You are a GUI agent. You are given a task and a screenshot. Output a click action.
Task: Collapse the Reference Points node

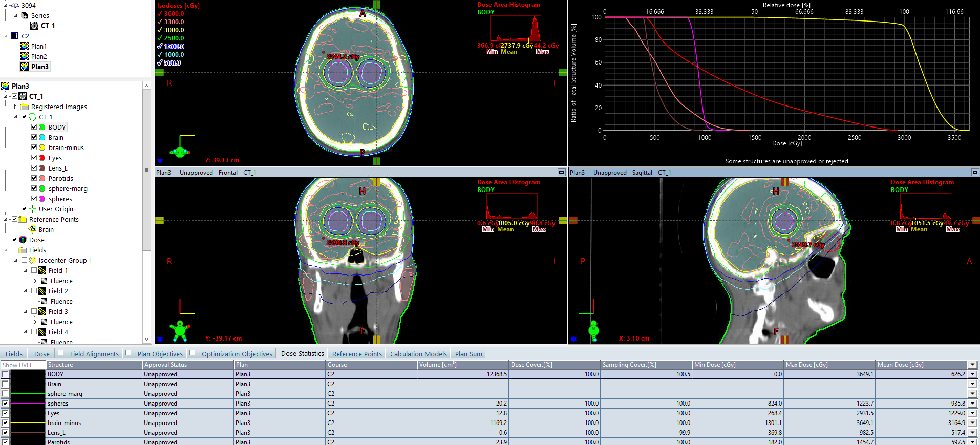(x=6, y=219)
